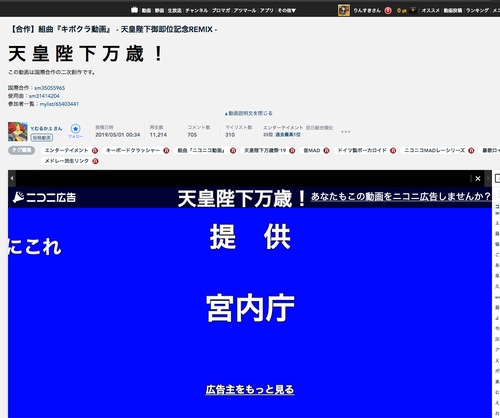
Task: Open the オススメ link
Action: coord(430,11)
